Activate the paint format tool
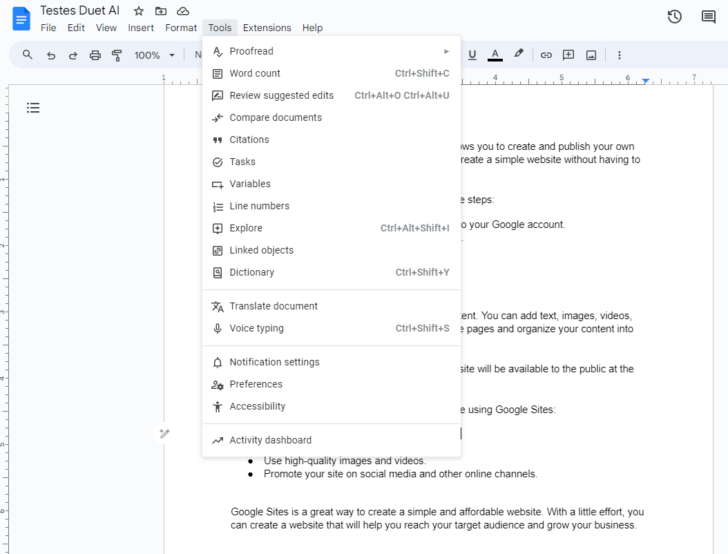The width and height of the screenshot is (728, 554). pyautogui.click(x=117, y=55)
